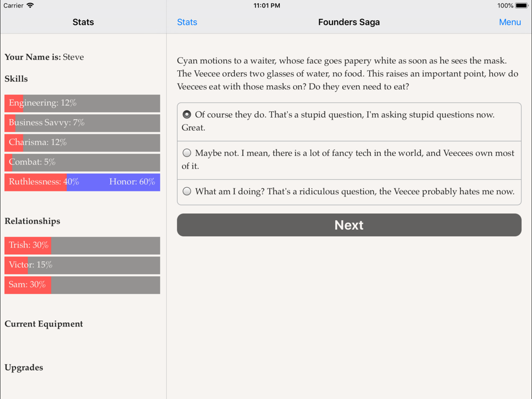Select the 'Of course they do' radio option
The width and height of the screenshot is (532, 399).
click(187, 114)
